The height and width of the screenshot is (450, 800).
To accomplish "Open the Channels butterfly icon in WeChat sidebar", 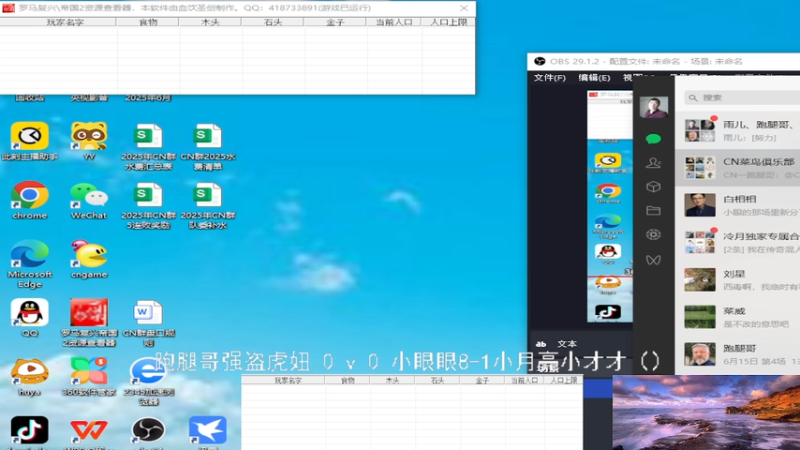I will (653, 260).
